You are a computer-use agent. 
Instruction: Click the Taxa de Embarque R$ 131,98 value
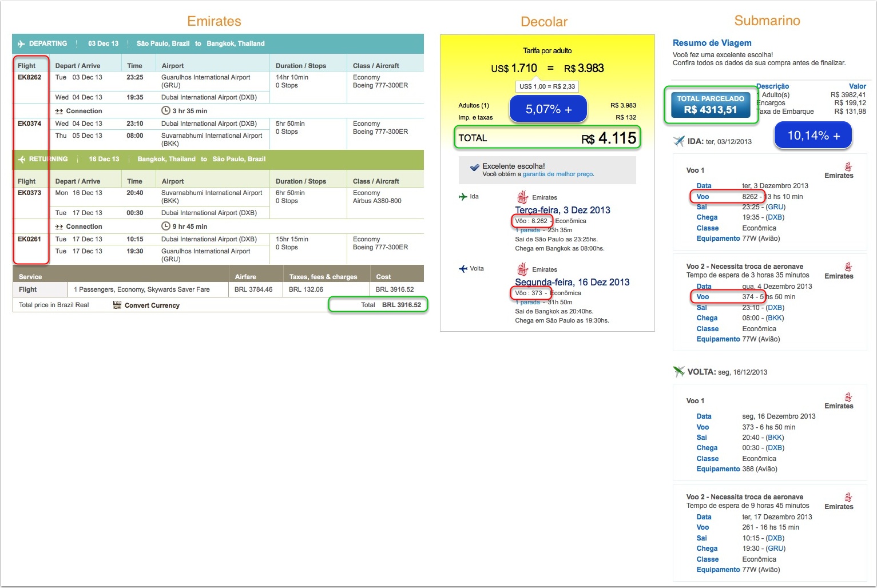(x=850, y=112)
